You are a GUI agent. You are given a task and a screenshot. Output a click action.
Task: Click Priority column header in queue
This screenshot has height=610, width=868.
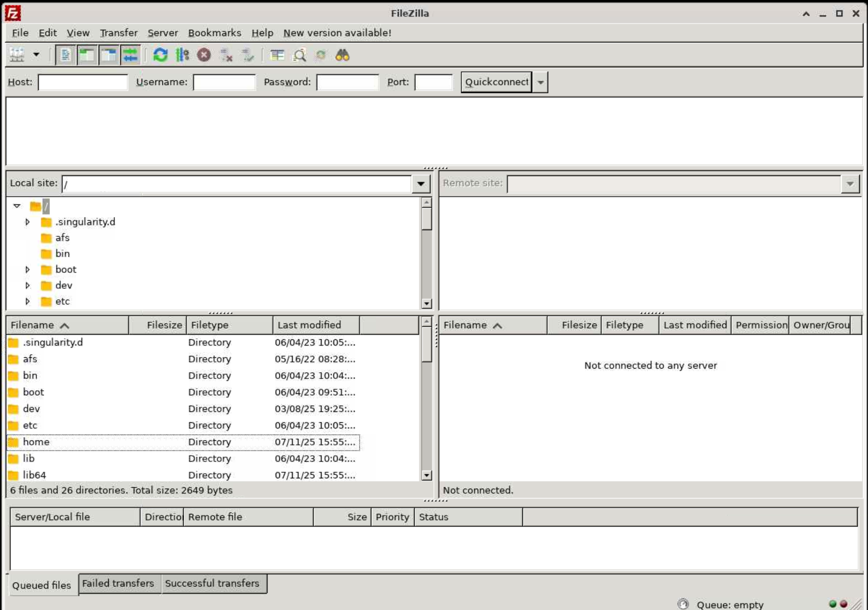tap(392, 517)
